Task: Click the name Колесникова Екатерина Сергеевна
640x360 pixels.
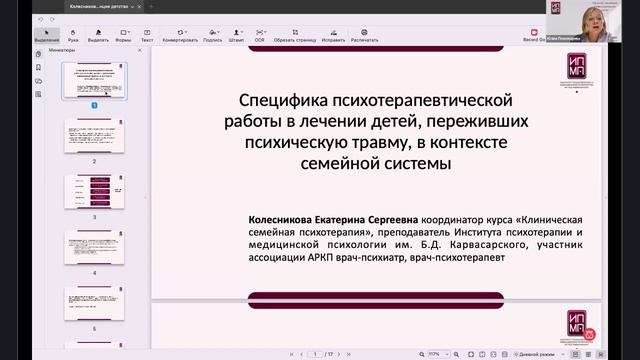Action: (333, 220)
